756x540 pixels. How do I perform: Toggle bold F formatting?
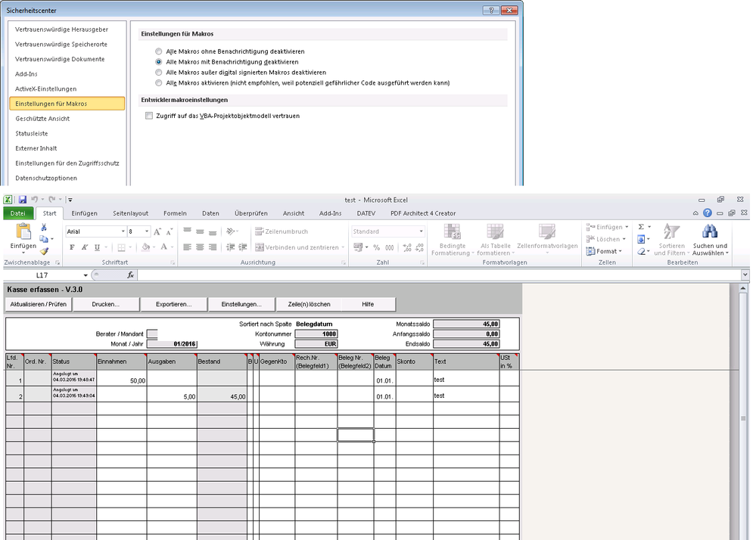pos(72,247)
